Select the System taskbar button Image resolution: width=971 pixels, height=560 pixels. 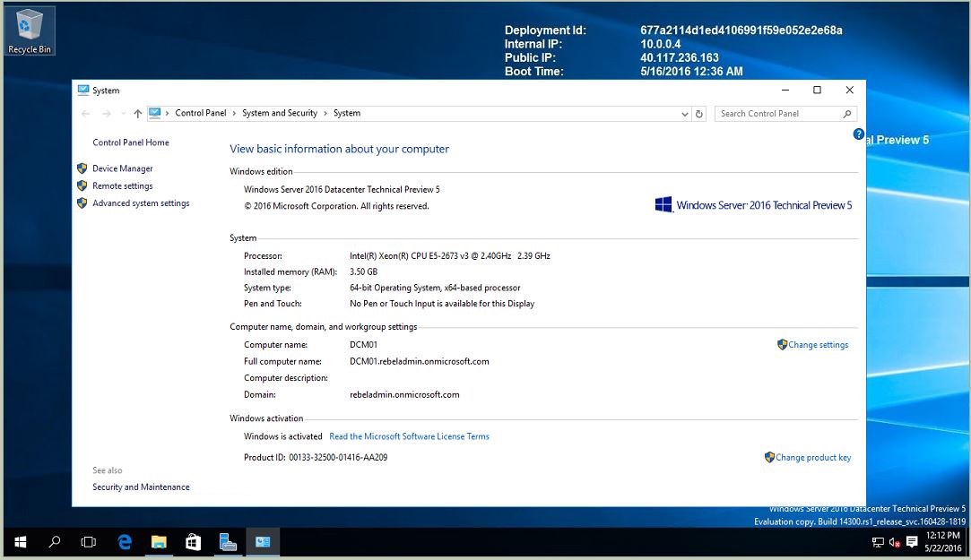point(263,542)
